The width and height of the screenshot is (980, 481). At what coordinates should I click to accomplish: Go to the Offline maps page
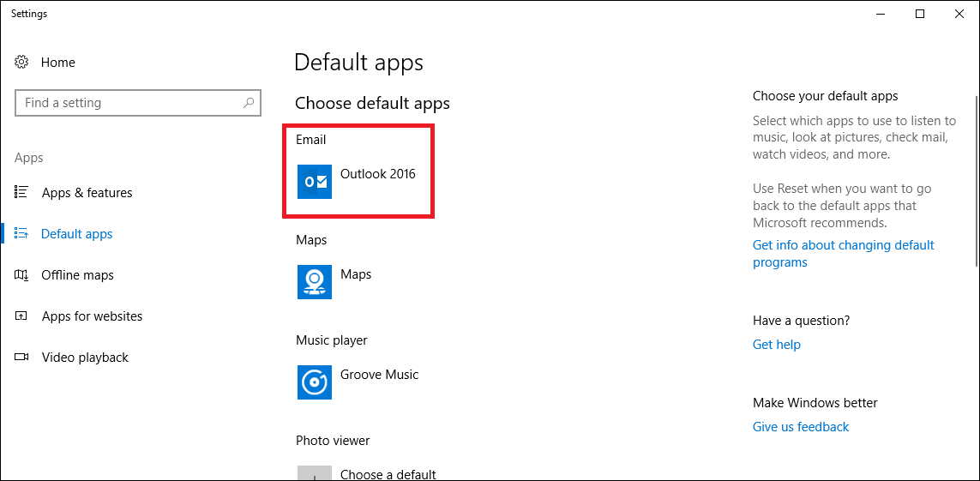tap(77, 275)
